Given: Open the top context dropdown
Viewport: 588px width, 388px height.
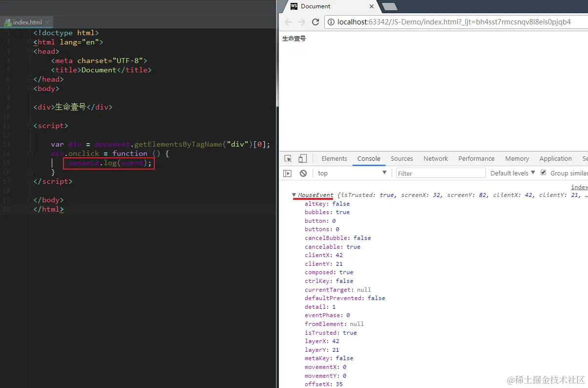Looking at the screenshot, I should coord(352,173).
